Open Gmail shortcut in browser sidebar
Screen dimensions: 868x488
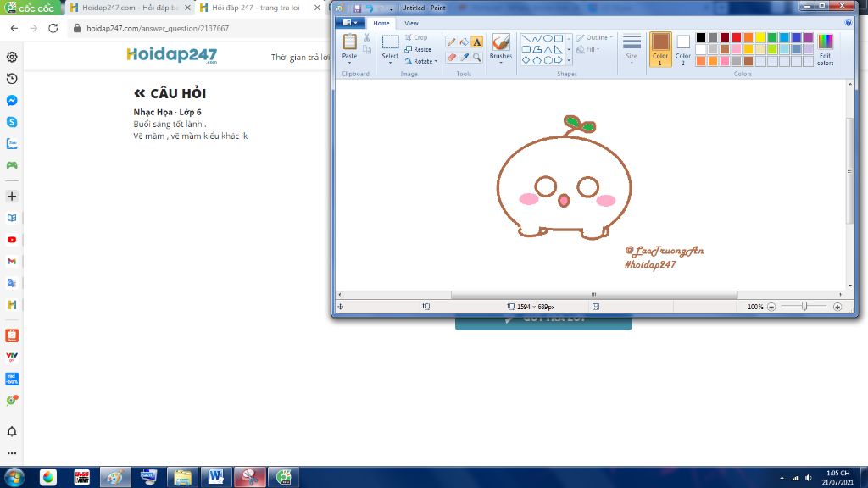[12, 261]
